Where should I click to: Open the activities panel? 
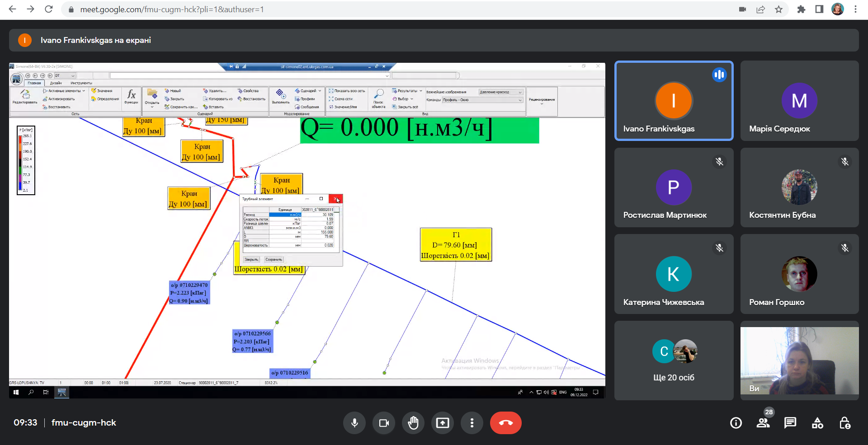(817, 423)
